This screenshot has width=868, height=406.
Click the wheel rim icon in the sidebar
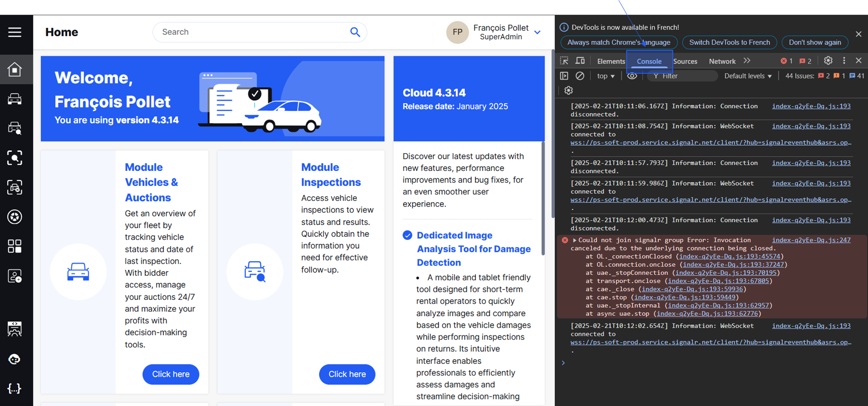[x=15, y=217]
